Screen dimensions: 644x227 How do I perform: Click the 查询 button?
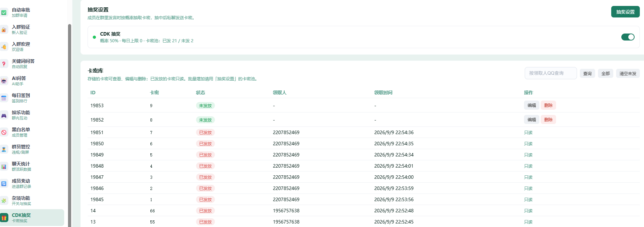pos(587,73)
